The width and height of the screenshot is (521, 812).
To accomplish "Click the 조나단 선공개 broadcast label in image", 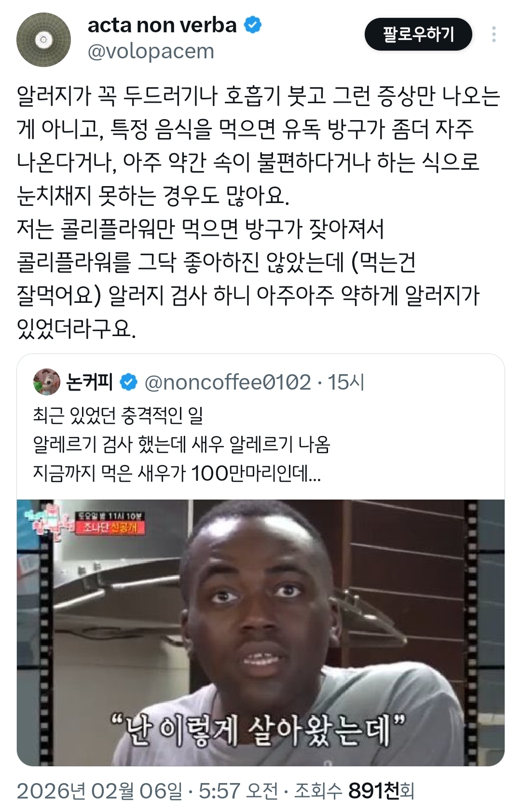I will coord(110,528).
